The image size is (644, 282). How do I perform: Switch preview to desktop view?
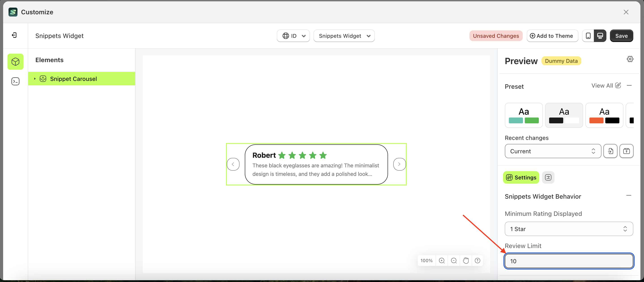(601, 36)
